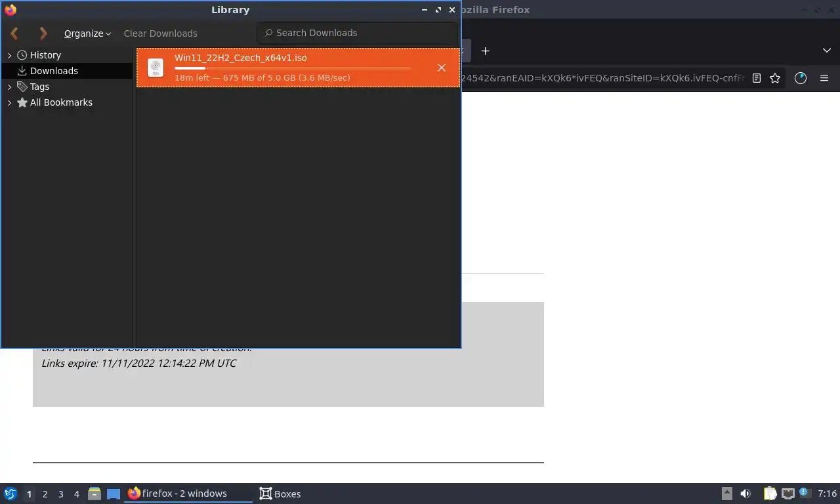Select the Win11_22H2_Czech_x64v1.iso file name
Screen dimensions: 840x504
[x=240, y=58]
